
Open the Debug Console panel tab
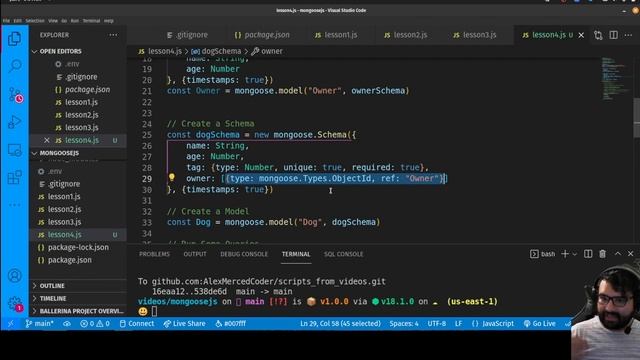[x=244, y=254]
